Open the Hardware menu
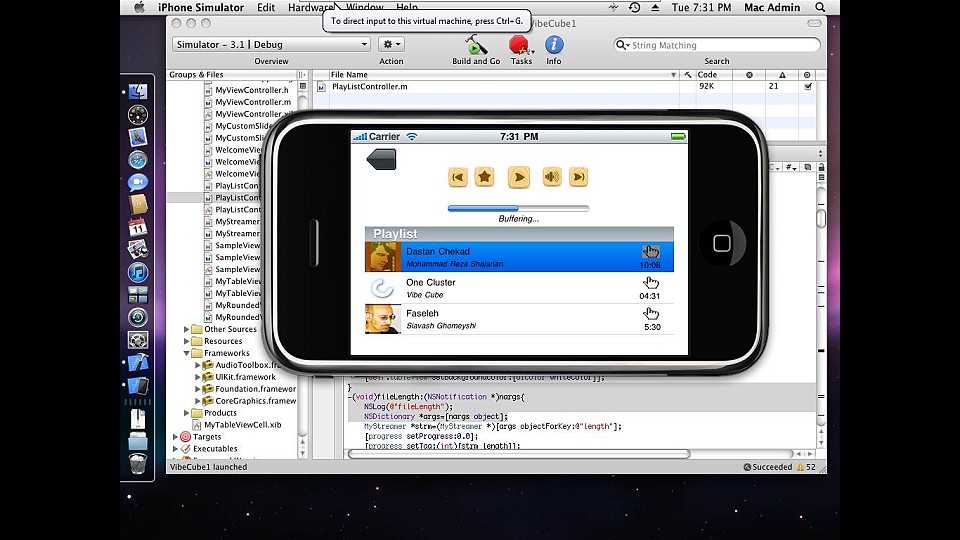Viewport: 960px width, 540px height. (x=310, y=7)
